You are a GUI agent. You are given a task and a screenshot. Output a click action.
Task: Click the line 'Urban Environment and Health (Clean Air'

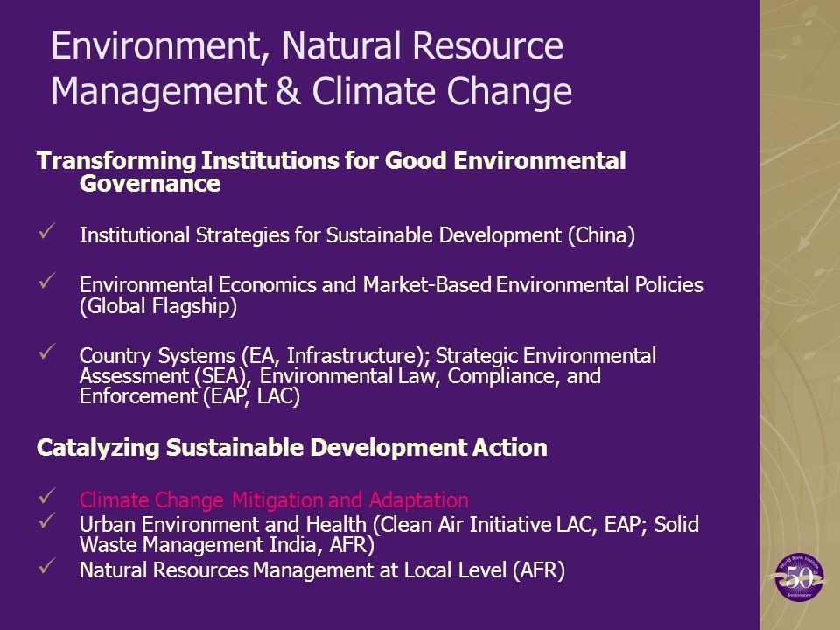tap(388, 524)
